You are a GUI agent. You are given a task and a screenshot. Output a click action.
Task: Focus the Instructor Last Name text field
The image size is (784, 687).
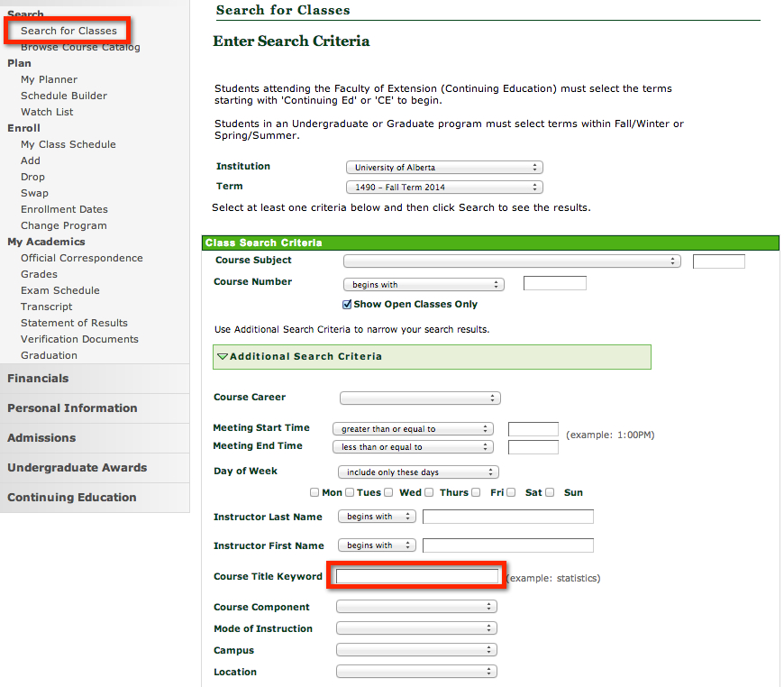click(507, 517)
